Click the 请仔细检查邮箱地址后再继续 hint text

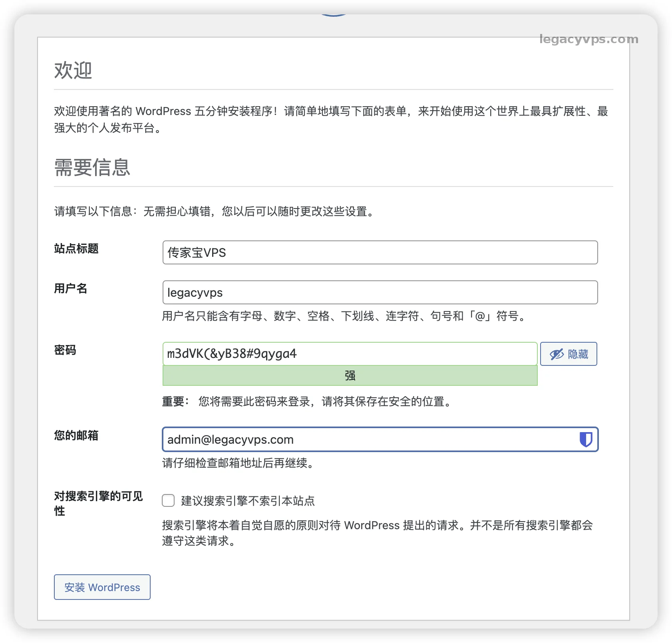pyautogui.click(x=239, y=463)
